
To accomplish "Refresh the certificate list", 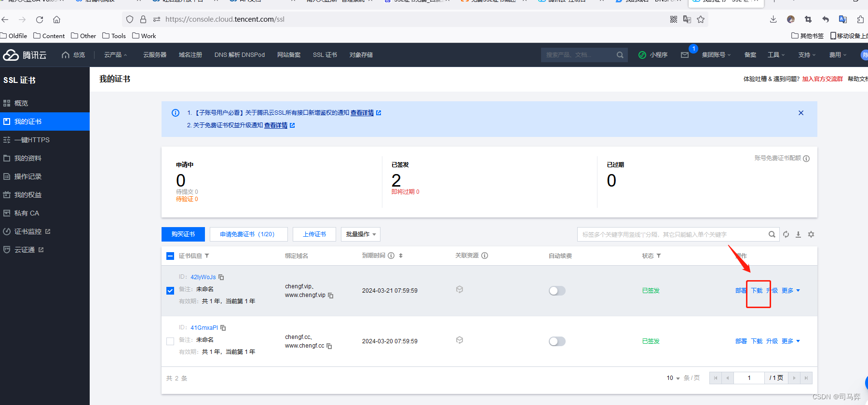I will [786, 234].
